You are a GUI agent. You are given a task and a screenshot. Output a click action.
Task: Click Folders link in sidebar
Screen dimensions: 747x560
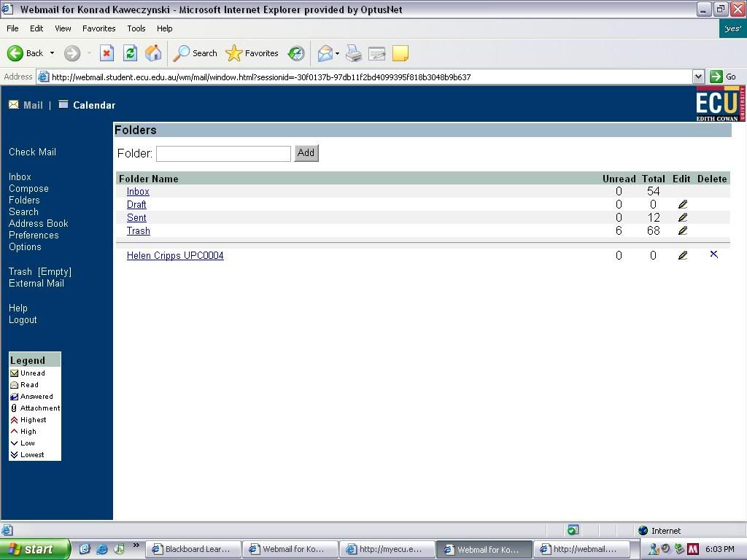click(x=24, y=200)
